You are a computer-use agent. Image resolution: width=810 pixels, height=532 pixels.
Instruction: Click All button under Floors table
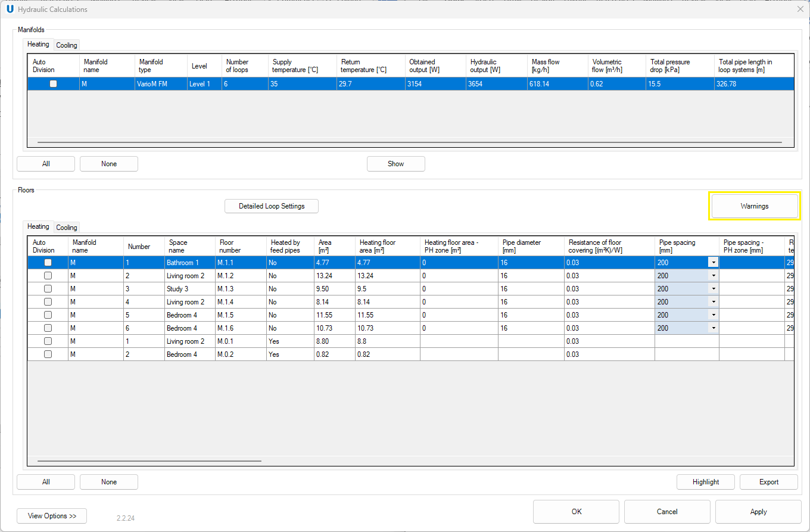(46, 482)
